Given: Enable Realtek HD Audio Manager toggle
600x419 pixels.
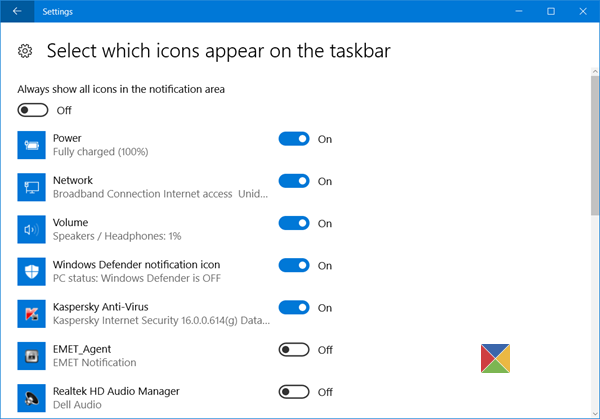Looking at the screenshot, I should 294,392.
